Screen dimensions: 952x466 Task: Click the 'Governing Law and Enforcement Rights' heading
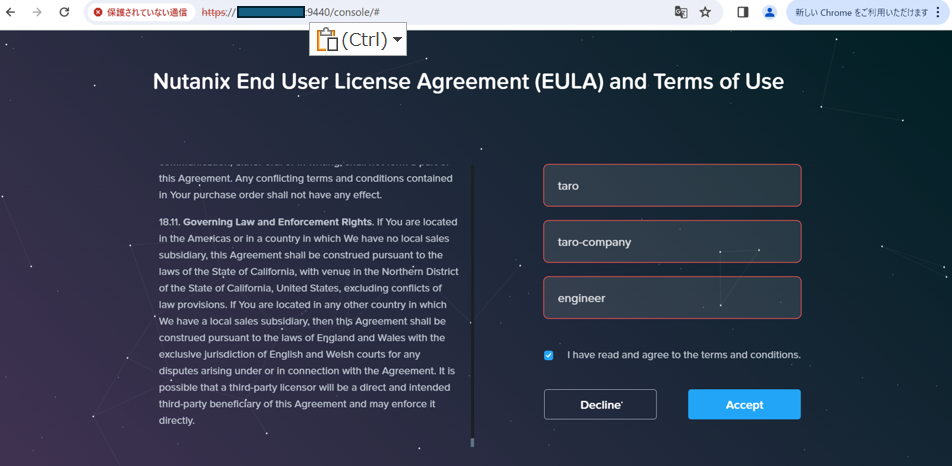pos(276,222)
